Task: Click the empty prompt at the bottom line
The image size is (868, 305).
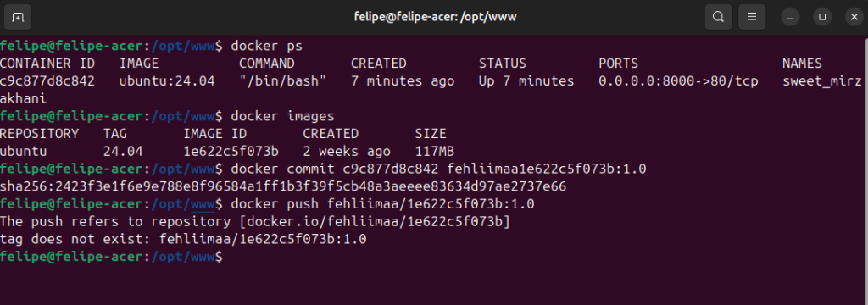Action: tap(111, 258)
